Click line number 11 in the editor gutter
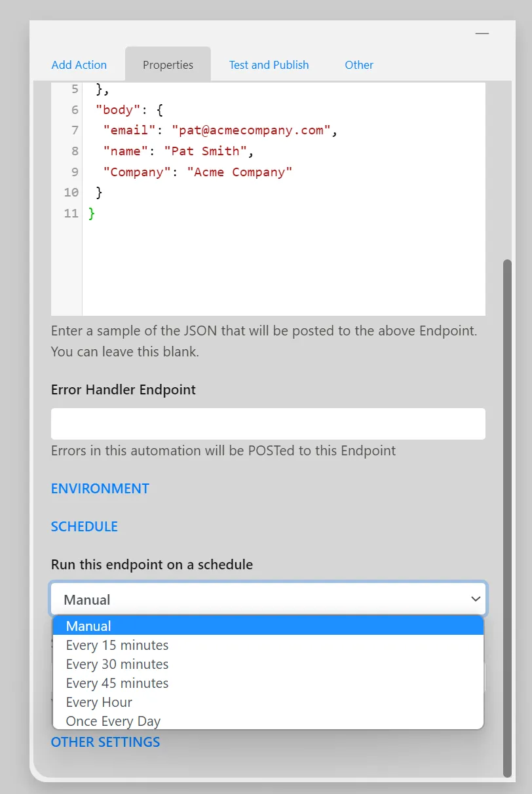Screen dimensions: 532x794 click(x=71, y=214)
